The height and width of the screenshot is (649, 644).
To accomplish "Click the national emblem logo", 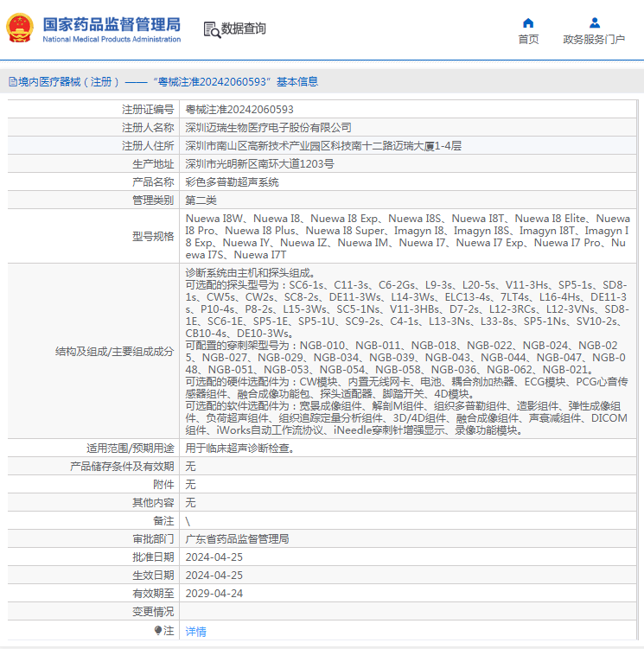I will [x=20, y=29].
